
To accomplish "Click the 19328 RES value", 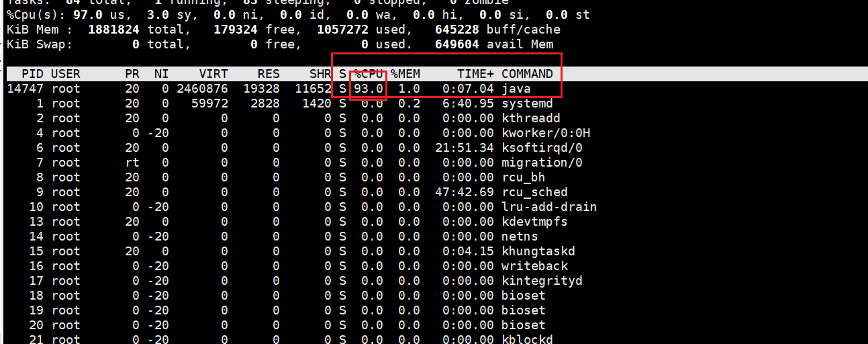I will (261, 89).
